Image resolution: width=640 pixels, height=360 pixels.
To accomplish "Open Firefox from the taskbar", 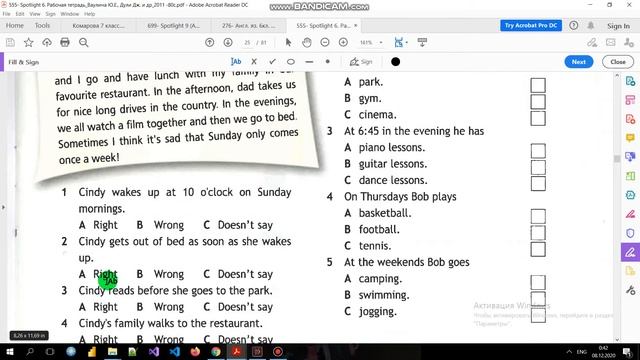I will 195,351.
